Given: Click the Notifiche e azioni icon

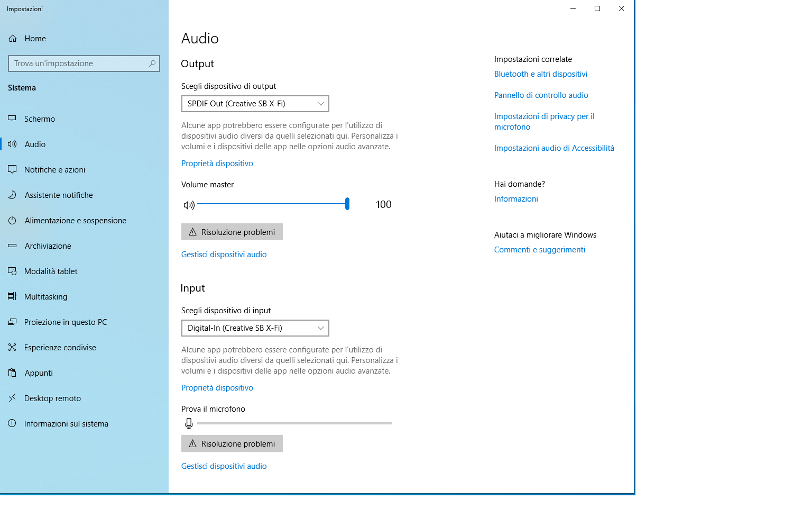Looking at the screenshot, I should [12, 170].
